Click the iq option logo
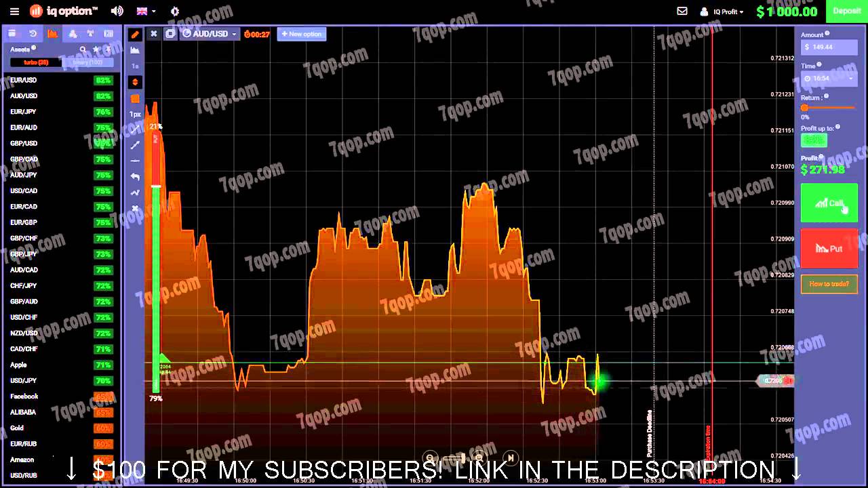Image resolution: width=868 pixels, height=488 pixels. point(64,12)
